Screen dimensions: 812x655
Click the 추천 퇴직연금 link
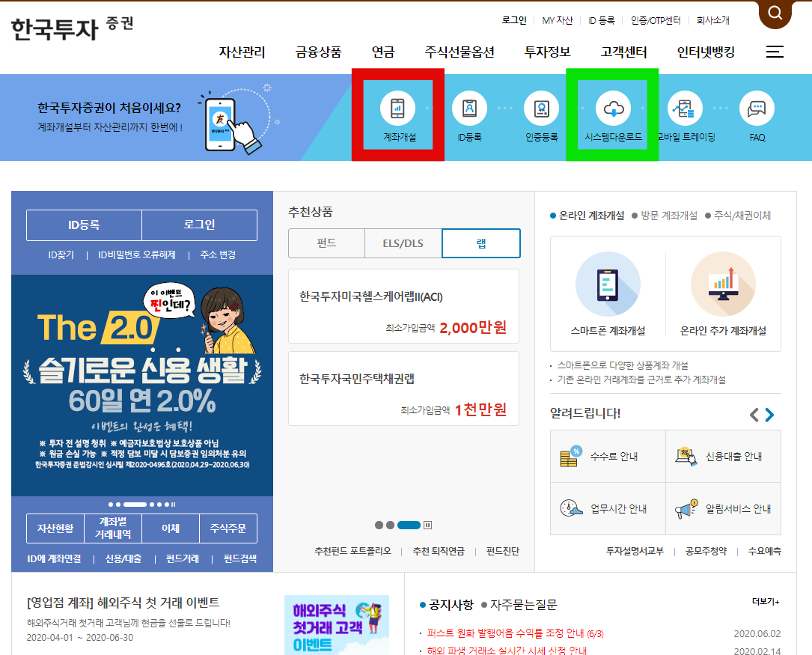(x=439, y=551)
